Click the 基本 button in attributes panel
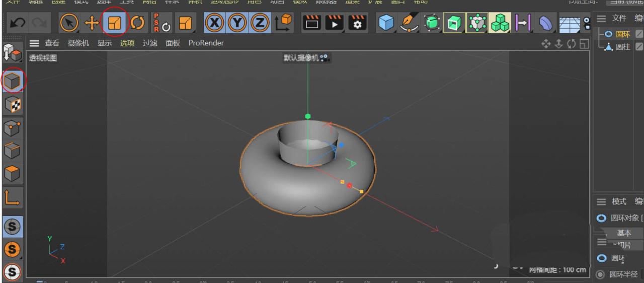 [x=624, y=233]
